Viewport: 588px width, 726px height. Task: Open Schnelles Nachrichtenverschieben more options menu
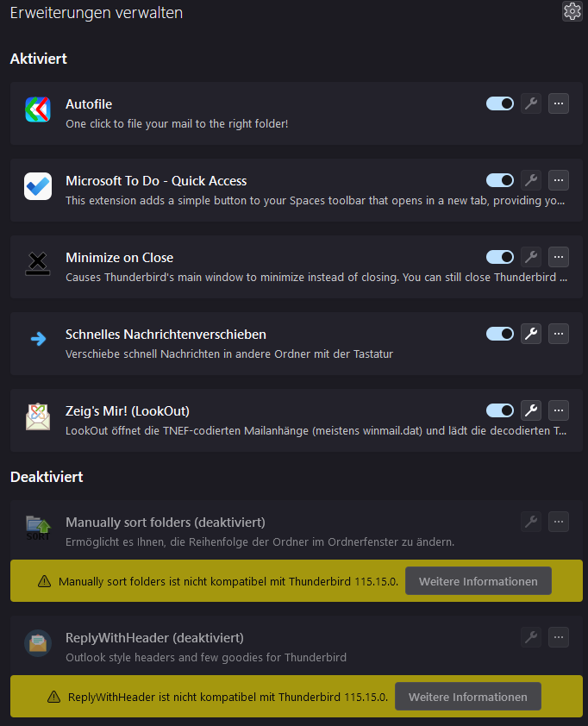point(559,334)
